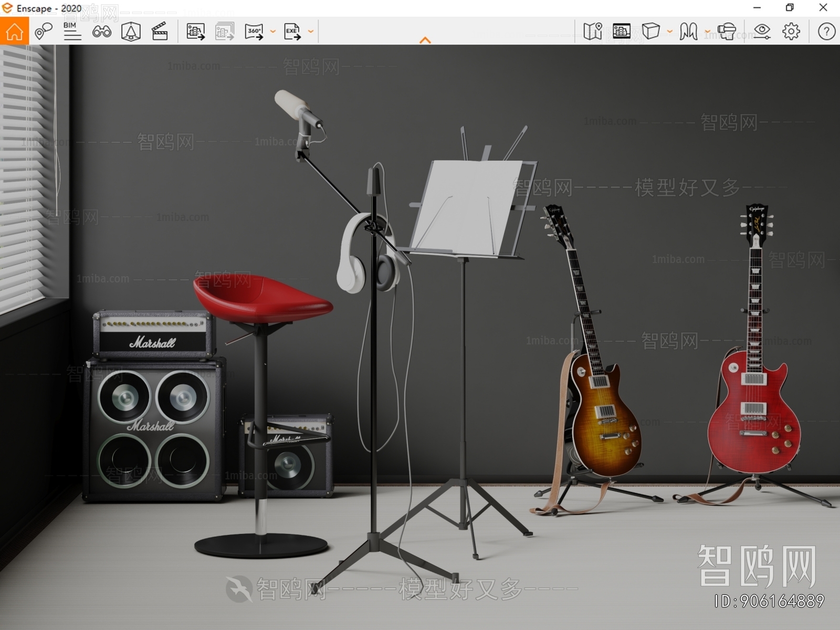Collapse toolbar with the orange chevron

coord(425,40)
